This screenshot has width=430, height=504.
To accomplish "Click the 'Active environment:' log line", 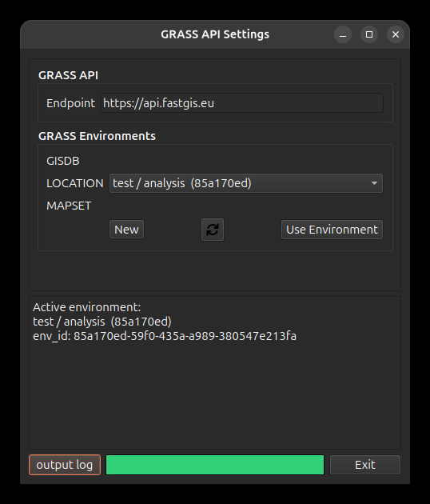I will (86, 307).
